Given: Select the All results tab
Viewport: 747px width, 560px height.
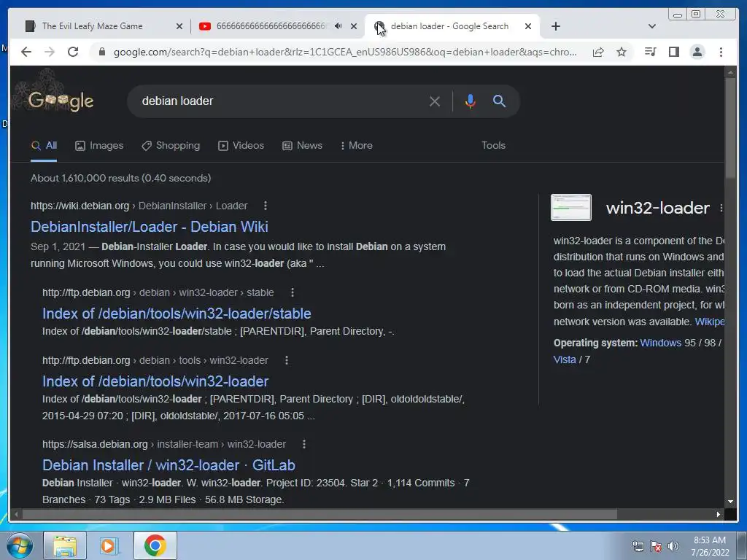Looking at the screenshot, I should [x=44, y=146].
